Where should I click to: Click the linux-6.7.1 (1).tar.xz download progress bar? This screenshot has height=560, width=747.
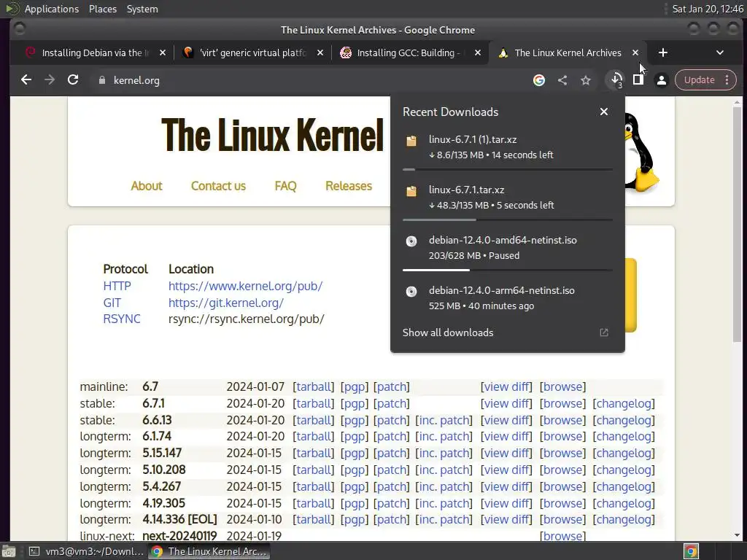pos(508,169)
